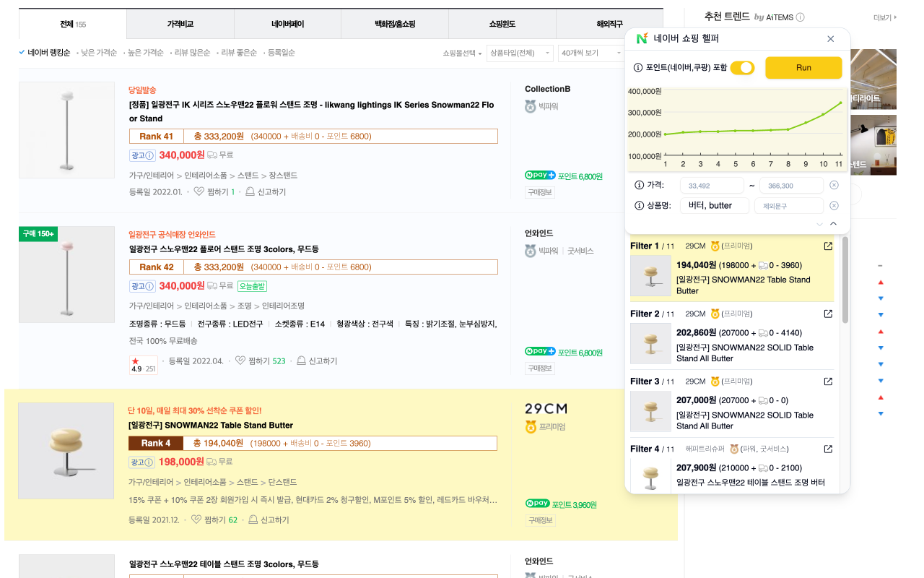Open Filter 1 item in new window
Viewport: 924px width, 578px height.
pos(828,246)
